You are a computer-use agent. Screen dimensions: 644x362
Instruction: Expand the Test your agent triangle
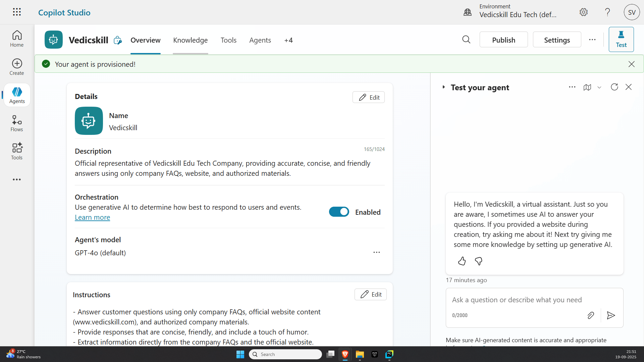tap(443, 87)
